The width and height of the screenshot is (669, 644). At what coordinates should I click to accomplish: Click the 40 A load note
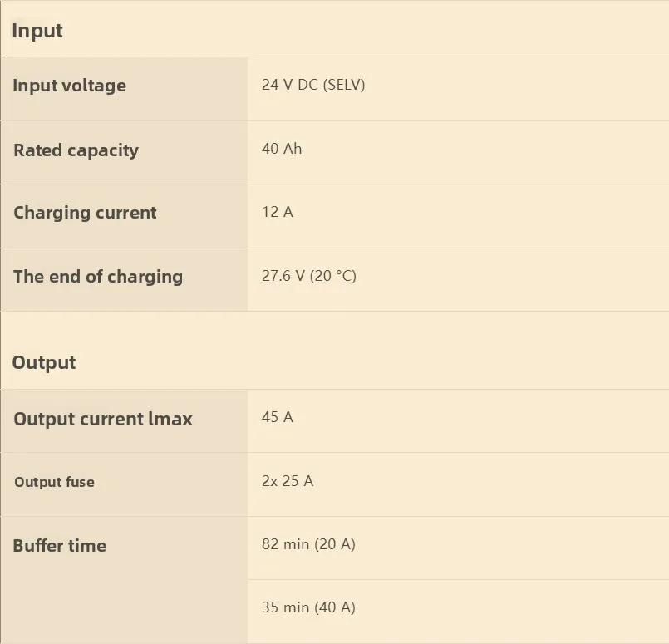point(335,607)
